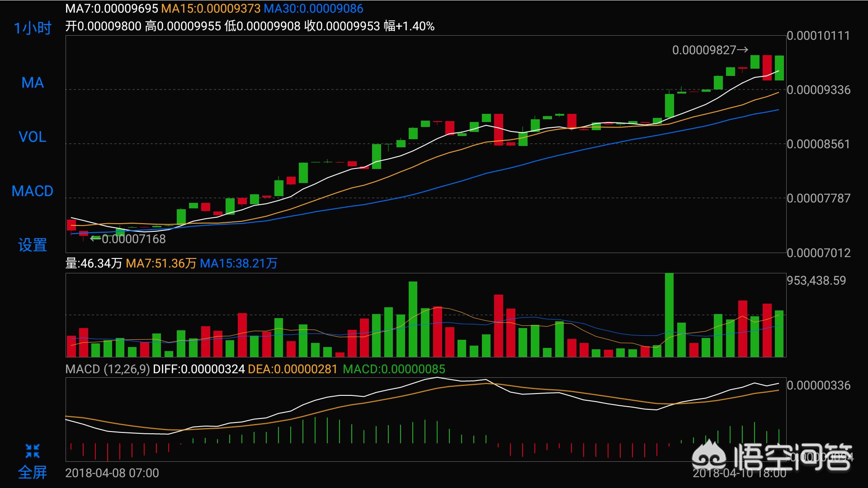Select the tallest green volume bar
This screenshot has width=868, height=488.
[x=669, y=315]
